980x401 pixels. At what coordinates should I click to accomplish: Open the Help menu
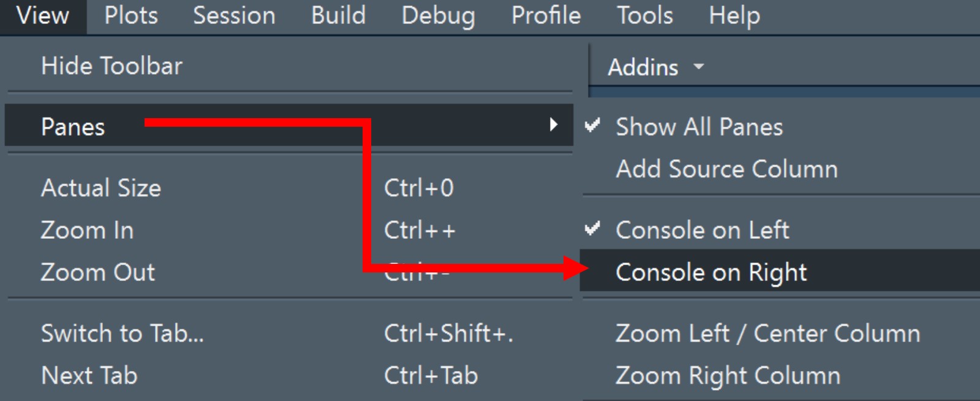click(x=734, y=16)
